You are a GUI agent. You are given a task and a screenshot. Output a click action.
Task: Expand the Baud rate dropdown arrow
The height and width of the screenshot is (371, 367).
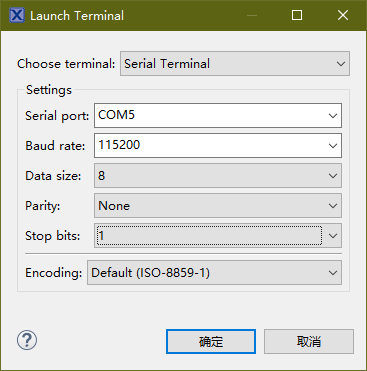(333, 146)
